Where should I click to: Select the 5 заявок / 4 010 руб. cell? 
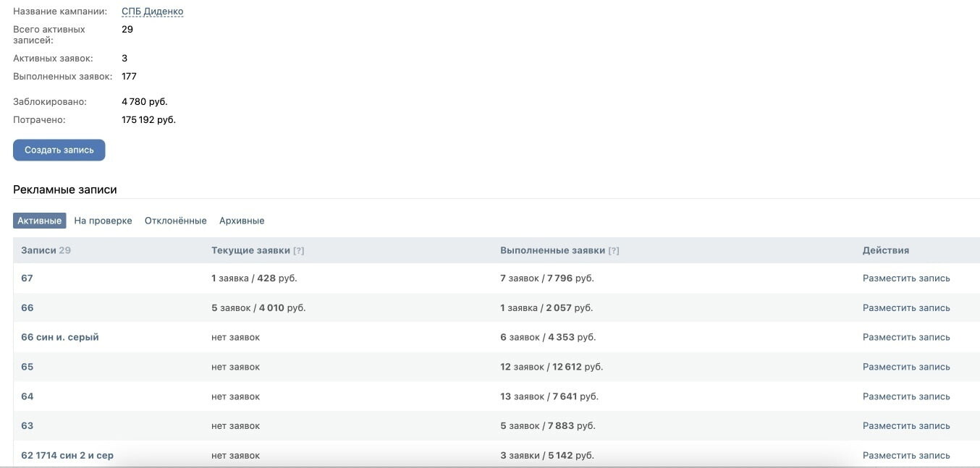(258, 307)
